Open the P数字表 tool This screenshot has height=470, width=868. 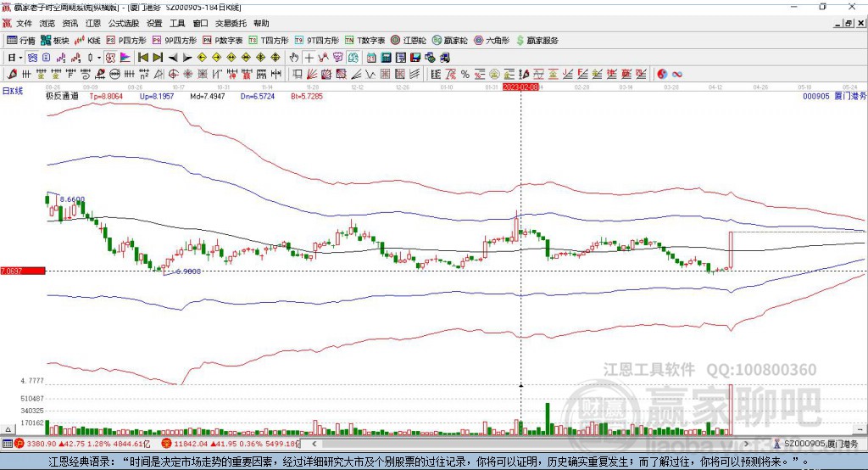(x=223, y=41)
